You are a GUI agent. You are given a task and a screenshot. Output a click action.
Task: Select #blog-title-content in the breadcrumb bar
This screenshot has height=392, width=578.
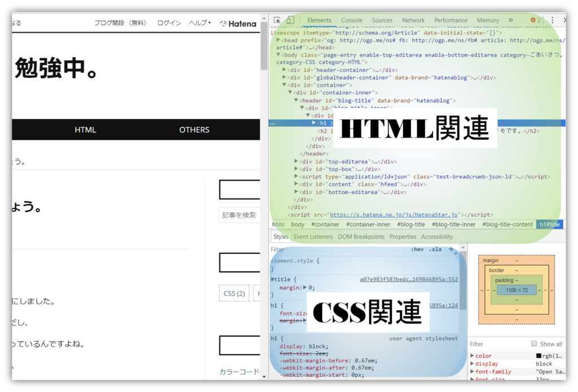tap(507, 224)
